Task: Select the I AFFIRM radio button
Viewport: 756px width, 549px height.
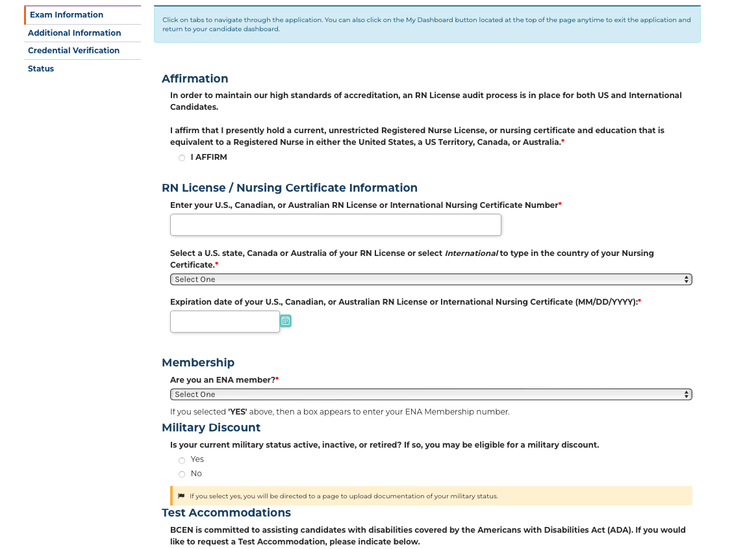Action: coord(182,158)
